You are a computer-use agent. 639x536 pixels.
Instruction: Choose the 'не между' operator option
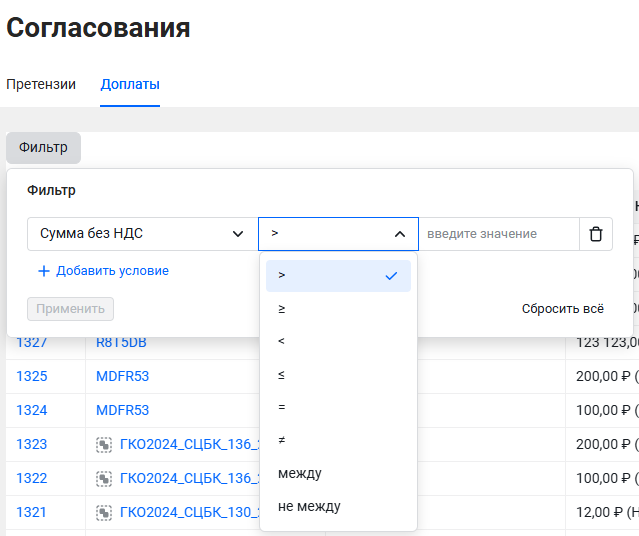[x=338, y=506]
